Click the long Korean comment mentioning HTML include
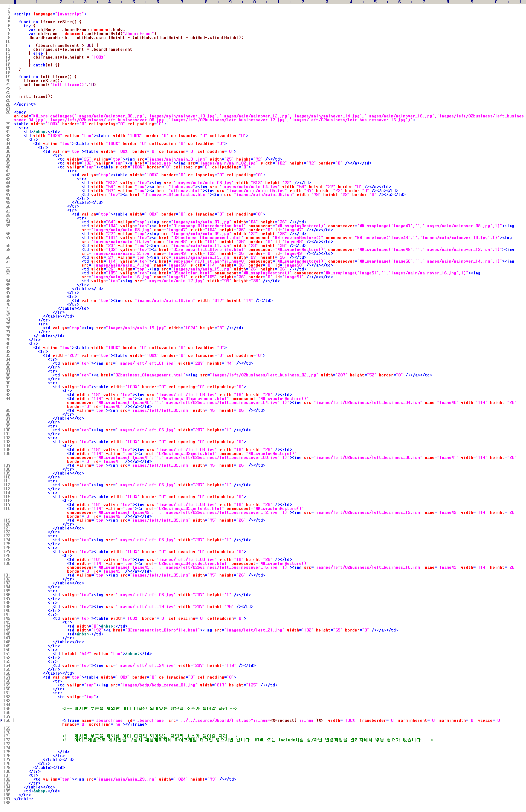The width and height of the screenshot is (526, 812). [248, 740]
